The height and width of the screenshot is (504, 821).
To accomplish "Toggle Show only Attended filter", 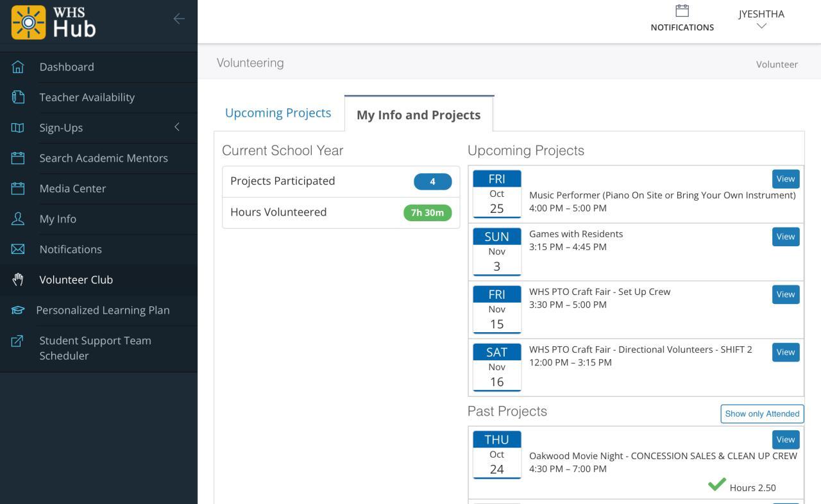I will 762,414.
